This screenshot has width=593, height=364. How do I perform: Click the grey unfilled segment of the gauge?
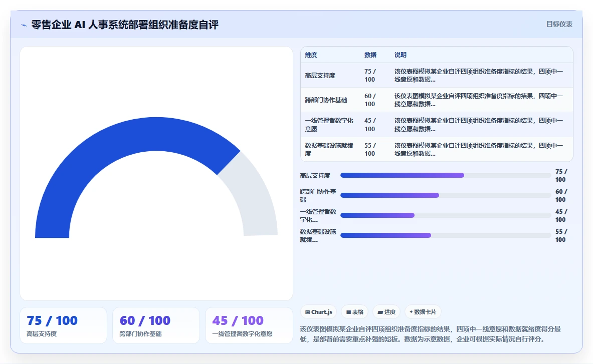[x=257, y=196]
